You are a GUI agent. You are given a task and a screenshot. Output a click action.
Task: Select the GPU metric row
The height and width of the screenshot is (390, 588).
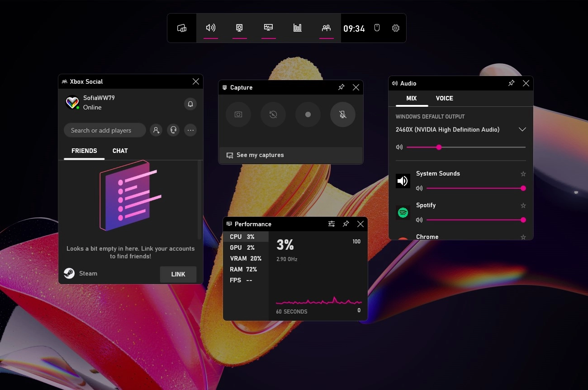(246, 247)
